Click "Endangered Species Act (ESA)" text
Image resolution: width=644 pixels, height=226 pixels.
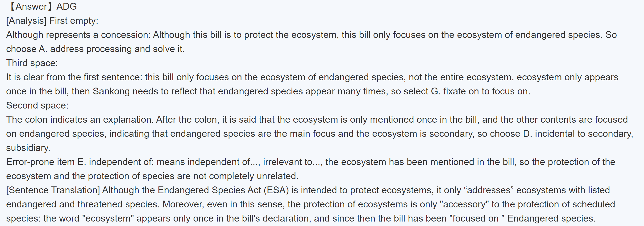pos(223,190)
